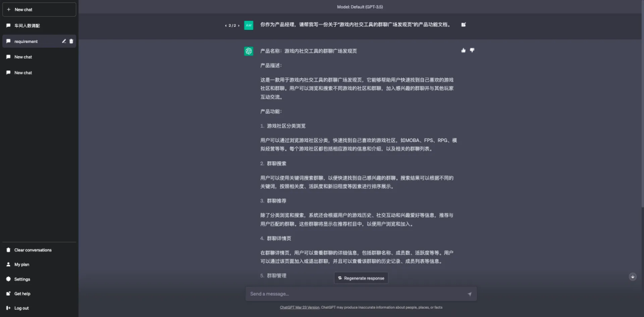644x317 pixels.
Task: Open the ChatGPT Mar 23 Version link
Action: 299,307
